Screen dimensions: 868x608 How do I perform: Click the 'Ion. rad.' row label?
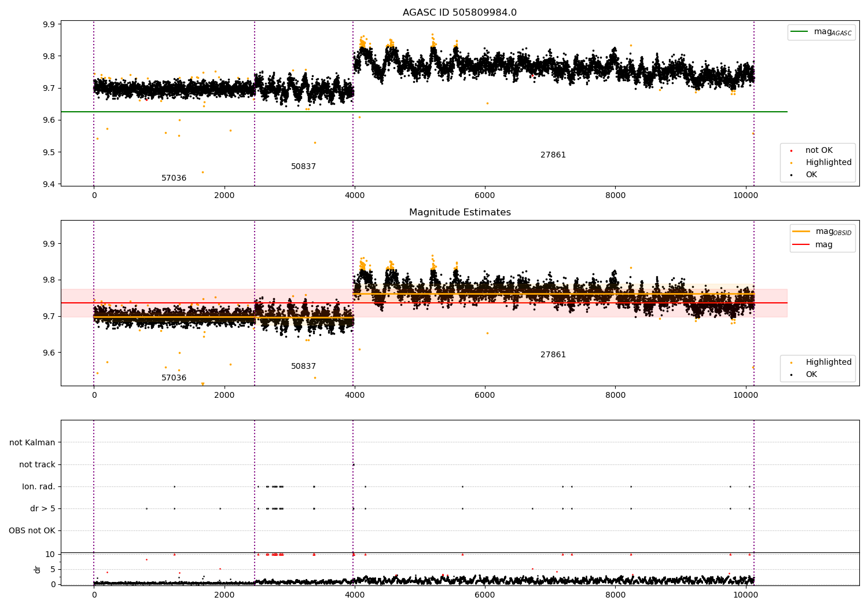tap(39, 486)
